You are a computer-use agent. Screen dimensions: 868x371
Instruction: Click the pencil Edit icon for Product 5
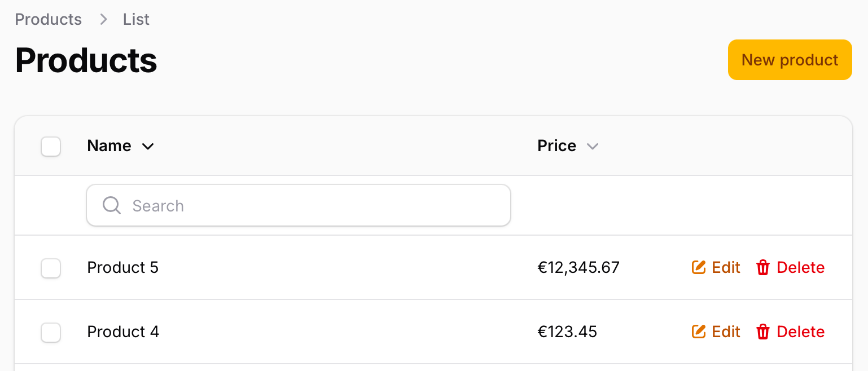699,267
